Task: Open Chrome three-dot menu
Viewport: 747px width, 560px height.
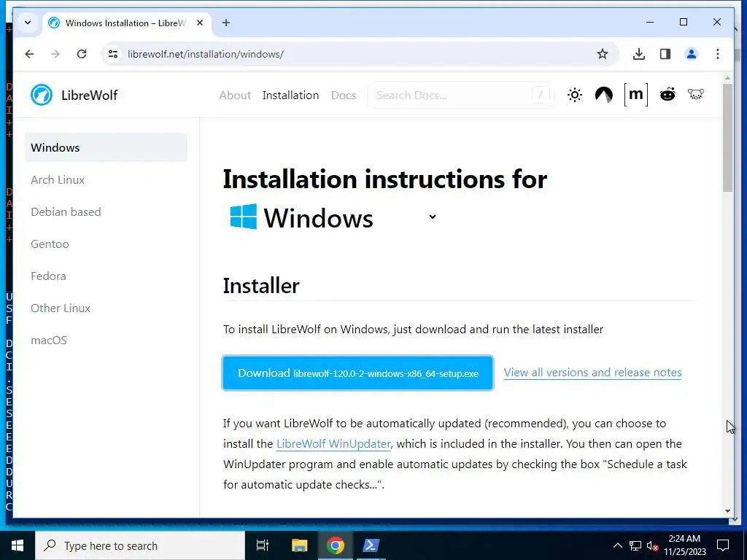Action: tap(718, 54)
